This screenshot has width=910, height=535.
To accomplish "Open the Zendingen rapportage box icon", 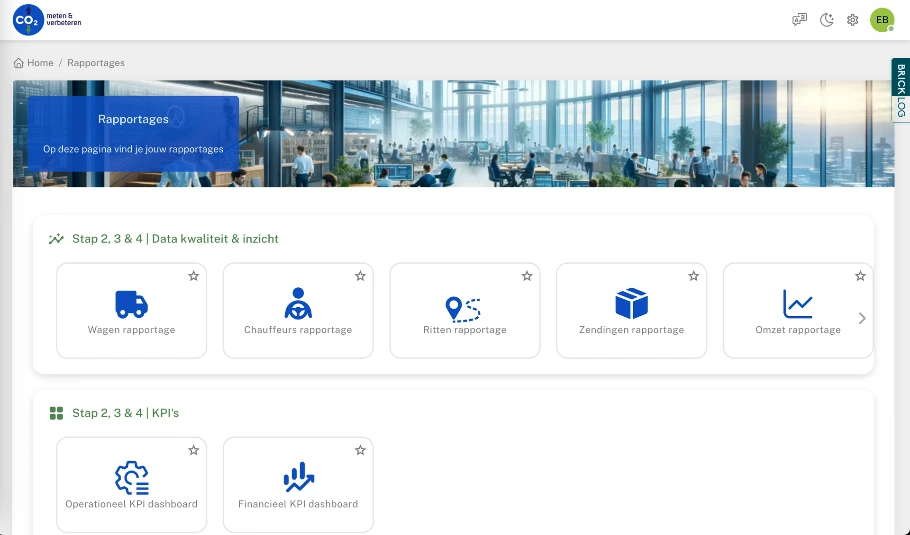I will (x=631, y=304).
